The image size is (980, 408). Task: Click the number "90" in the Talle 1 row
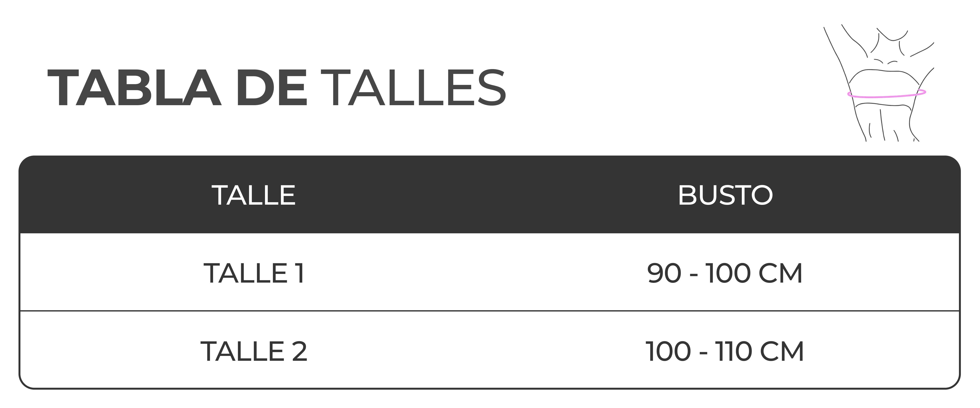(664, 273)
